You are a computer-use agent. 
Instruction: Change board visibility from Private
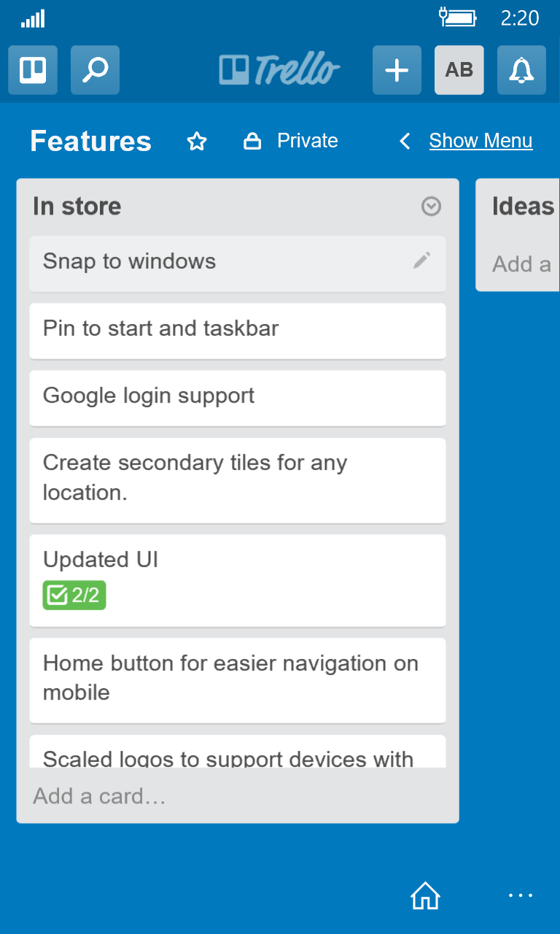(292, 141)
